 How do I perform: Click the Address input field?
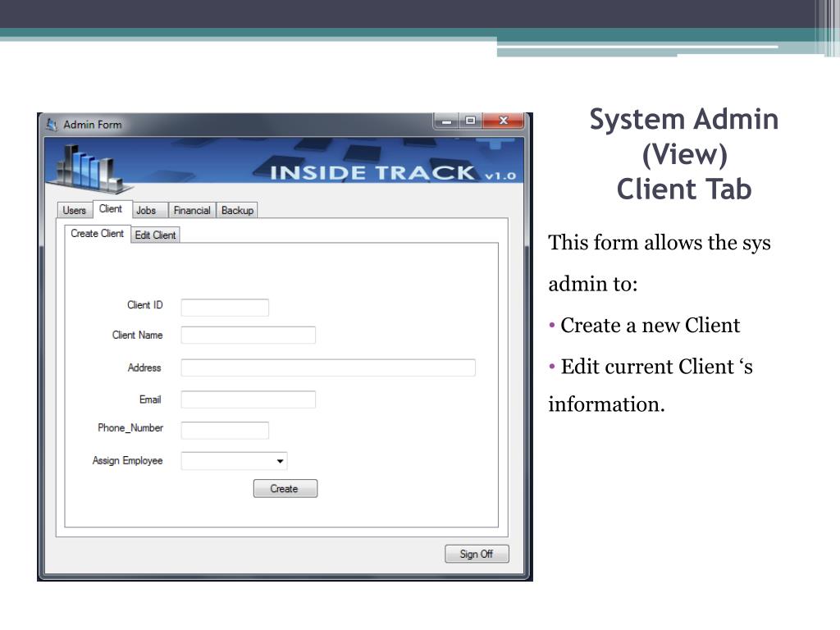tap(328, 367)
